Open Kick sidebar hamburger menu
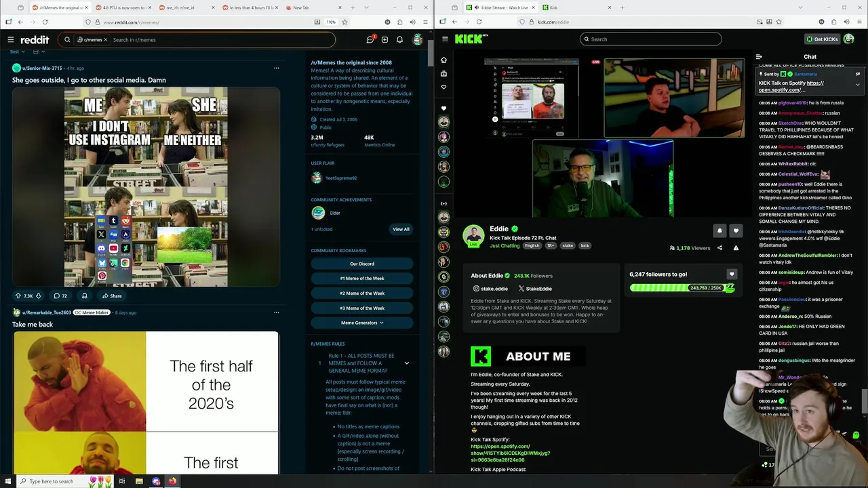This screenshot has width=868, height=488. point(445,39)
